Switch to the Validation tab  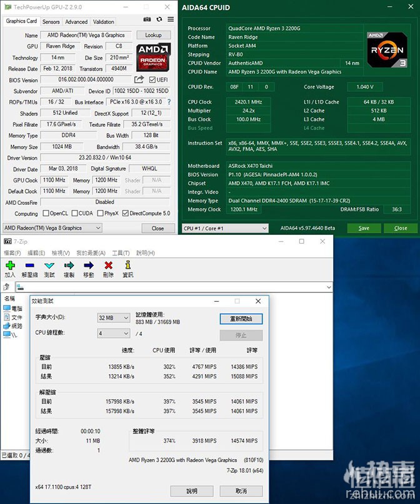pyautogui.click(x=104, y=22)
